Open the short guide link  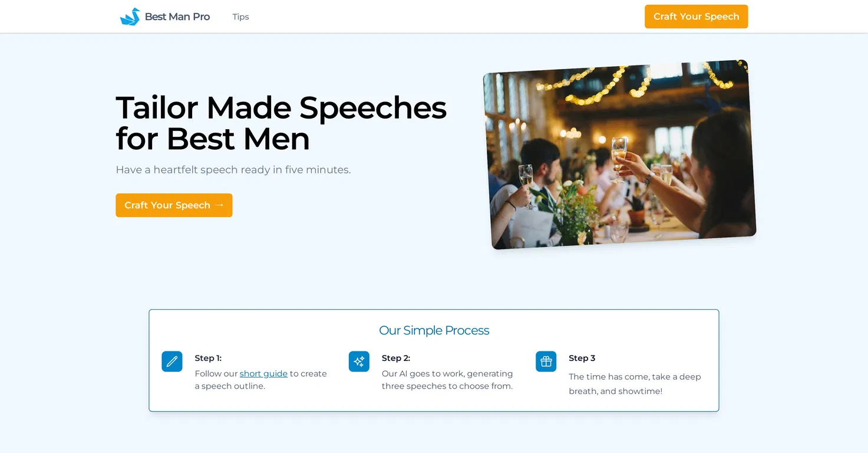click(x=263, y=373)
